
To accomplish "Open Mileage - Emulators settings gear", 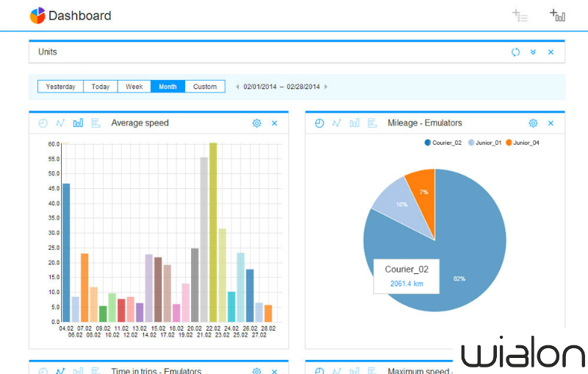I will [x=533, y=123].
